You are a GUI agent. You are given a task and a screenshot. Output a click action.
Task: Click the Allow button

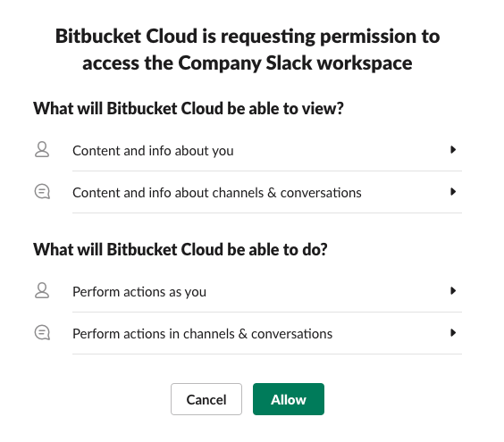click(x=289, y=399)
